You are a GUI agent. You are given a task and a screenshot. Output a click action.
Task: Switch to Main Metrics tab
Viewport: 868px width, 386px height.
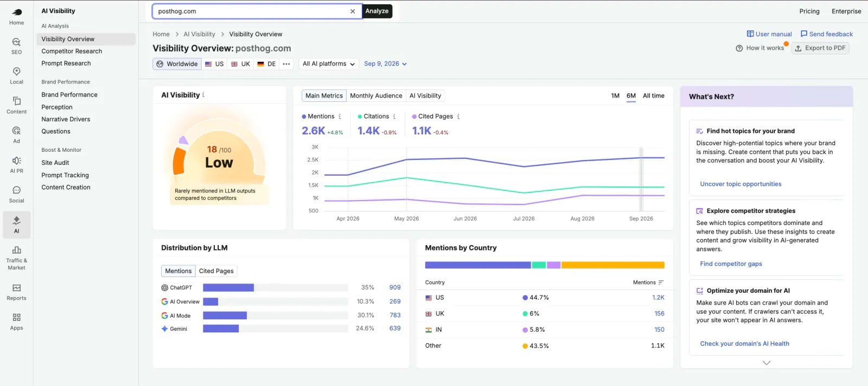point(324,96)
